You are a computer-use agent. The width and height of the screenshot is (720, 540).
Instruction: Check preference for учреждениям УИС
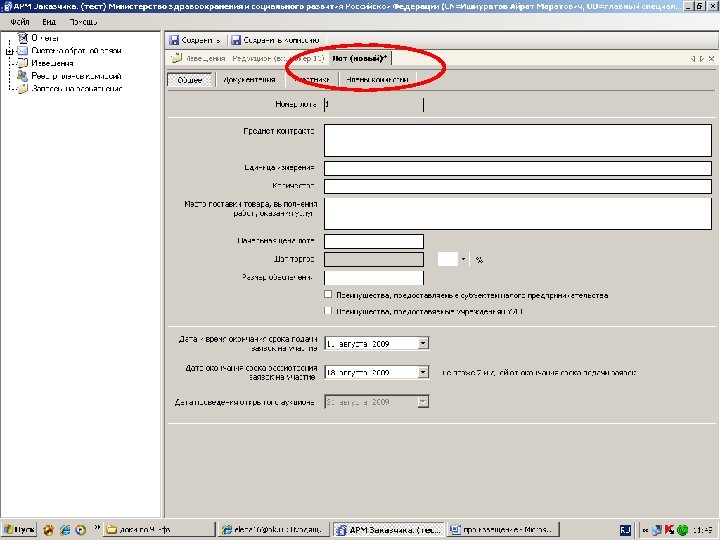[x=328, y=311]
